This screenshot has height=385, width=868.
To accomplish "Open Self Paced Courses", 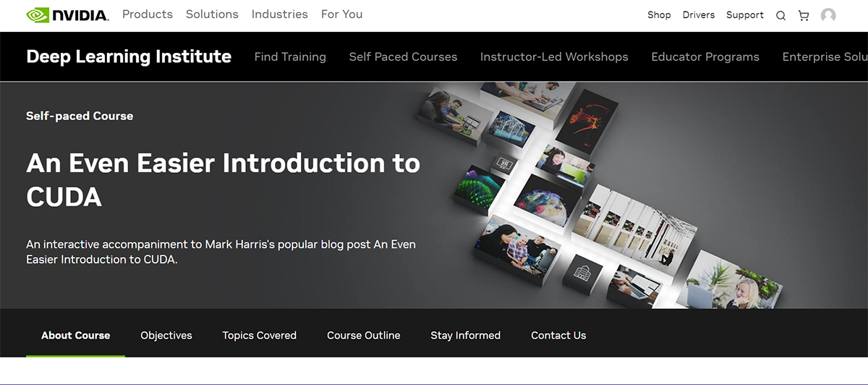I will pos(403,56).
